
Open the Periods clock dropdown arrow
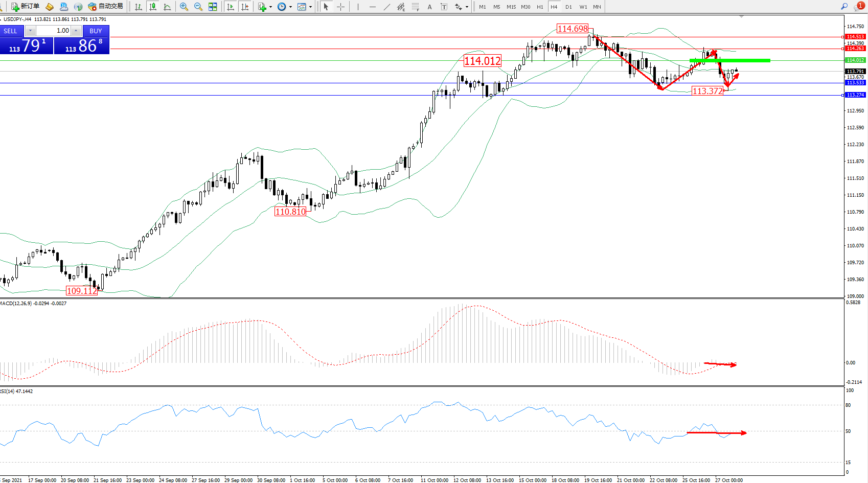290,7
